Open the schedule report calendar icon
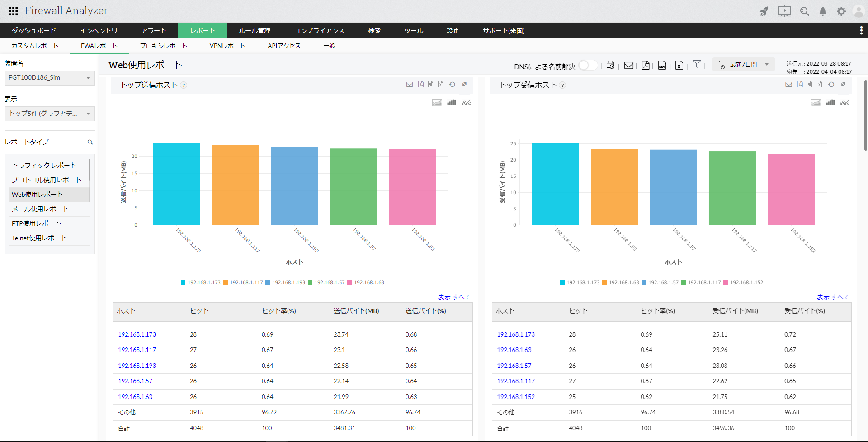This screenshot has height=442, width=868. click(610, 65)
